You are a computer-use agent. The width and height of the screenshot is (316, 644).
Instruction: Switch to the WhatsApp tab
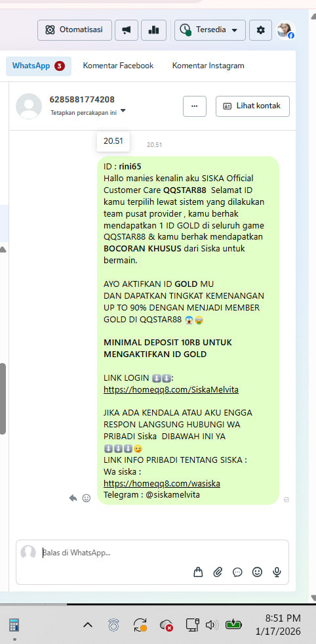point(39,66)
